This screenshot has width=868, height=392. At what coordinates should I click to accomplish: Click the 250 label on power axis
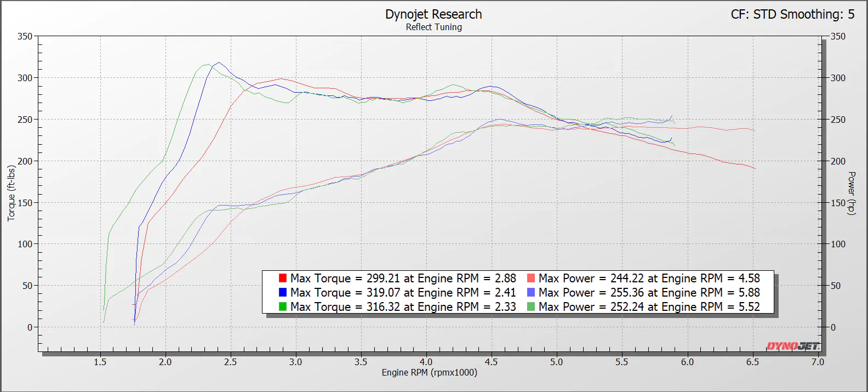point(838,120)
